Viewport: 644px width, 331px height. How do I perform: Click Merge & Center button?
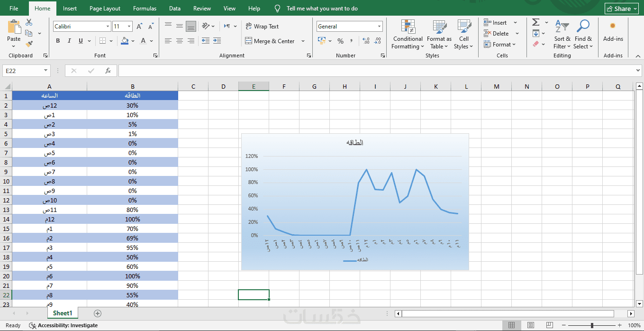click(270, 41)
